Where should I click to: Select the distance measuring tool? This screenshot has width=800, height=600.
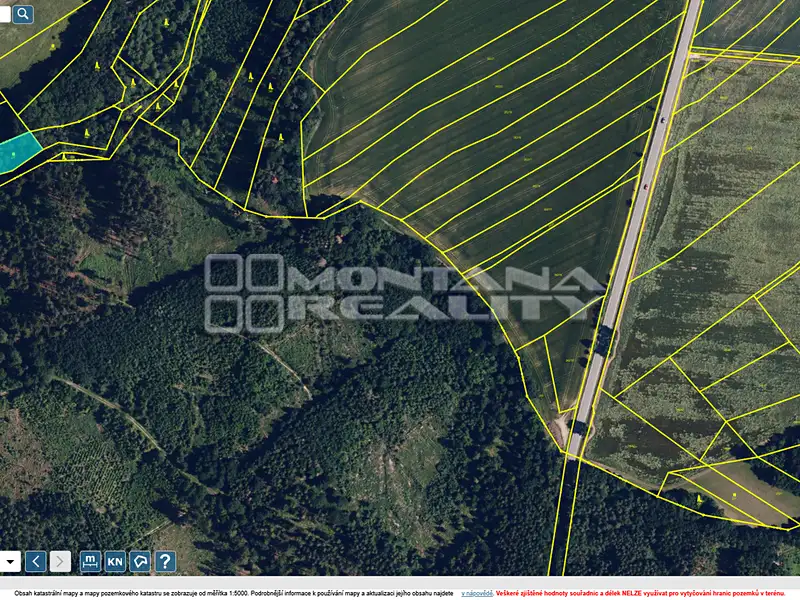point(90,562)
